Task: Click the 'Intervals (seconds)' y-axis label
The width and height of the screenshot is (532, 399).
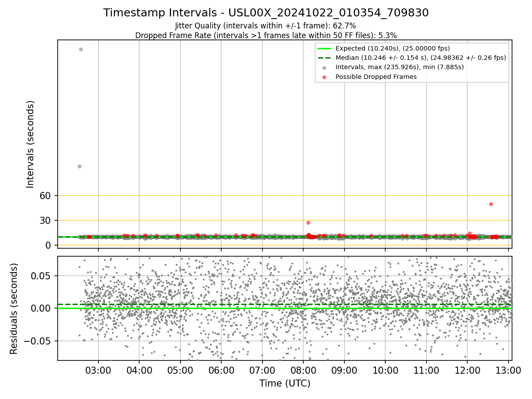Action: (x=31, y=144)
